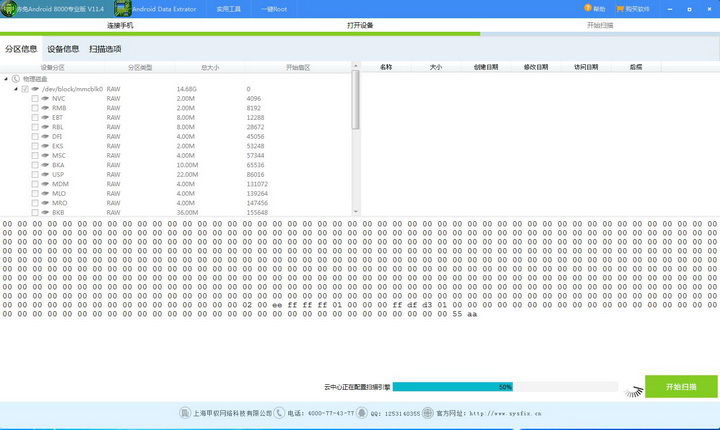Image resolution: width=720 pixels, height=430 pixels.
Task: Go to the 打开设备 step
Action: pos(360,25)
